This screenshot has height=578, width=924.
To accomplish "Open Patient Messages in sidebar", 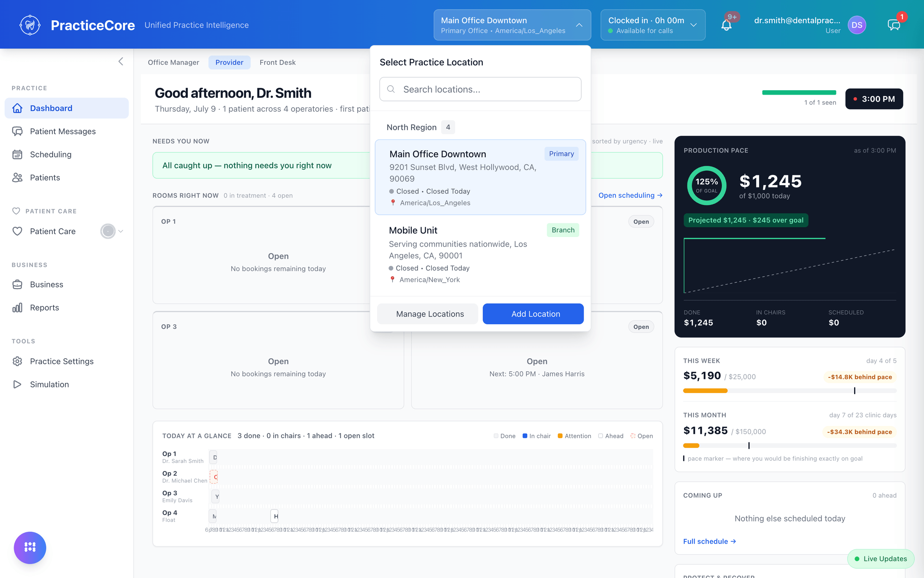I will pos(67,131).
